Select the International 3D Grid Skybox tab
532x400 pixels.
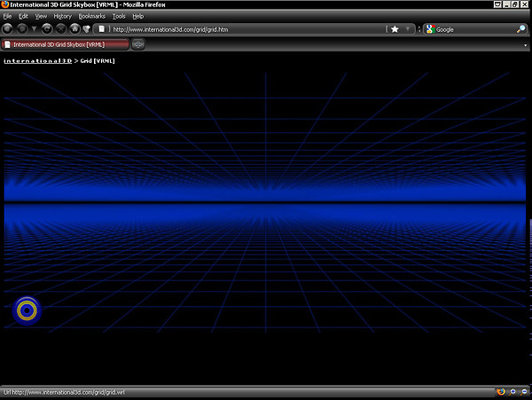[x=65, y=44]
